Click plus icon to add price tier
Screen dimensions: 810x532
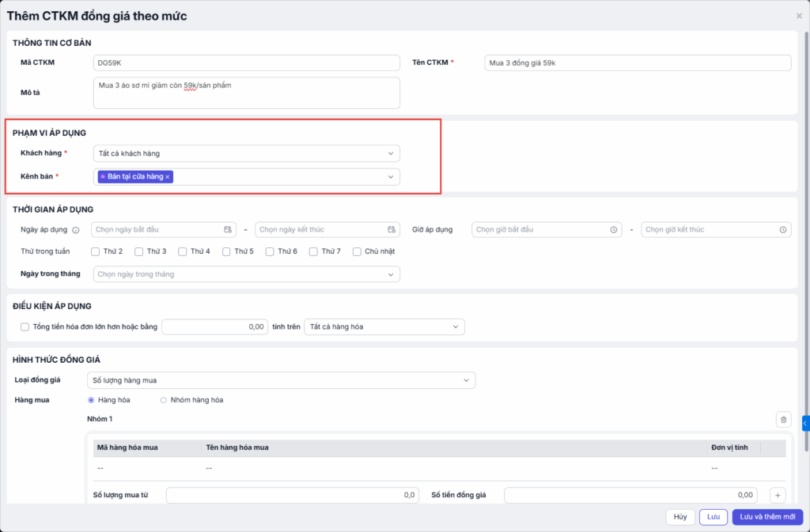tap(777, 496)
